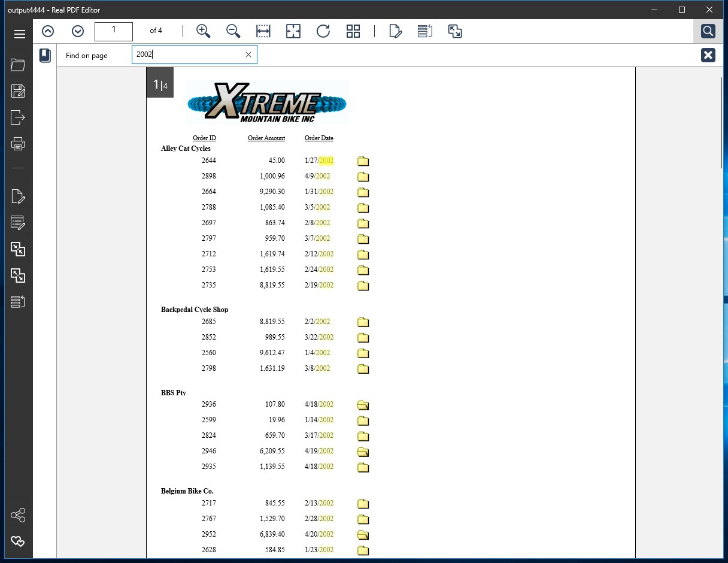This screenshot has height=563, width=728.
Task: Click folder icon for order 2685
Action: tap(363, 322)
